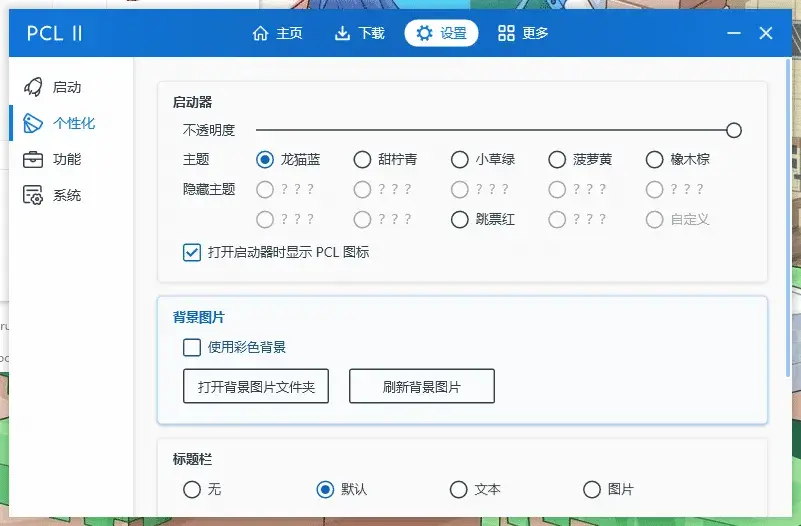
Task: Click the 打开背景图片文件夹 button
Action: [256, 386]
